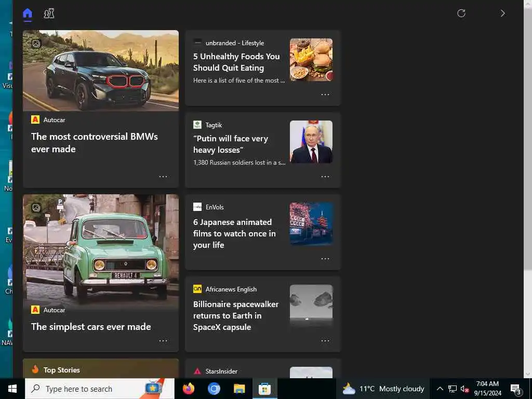Screen dimensions: 532x399
Task: Click the Putin photo thumbnail
Action: click(311, 142)
